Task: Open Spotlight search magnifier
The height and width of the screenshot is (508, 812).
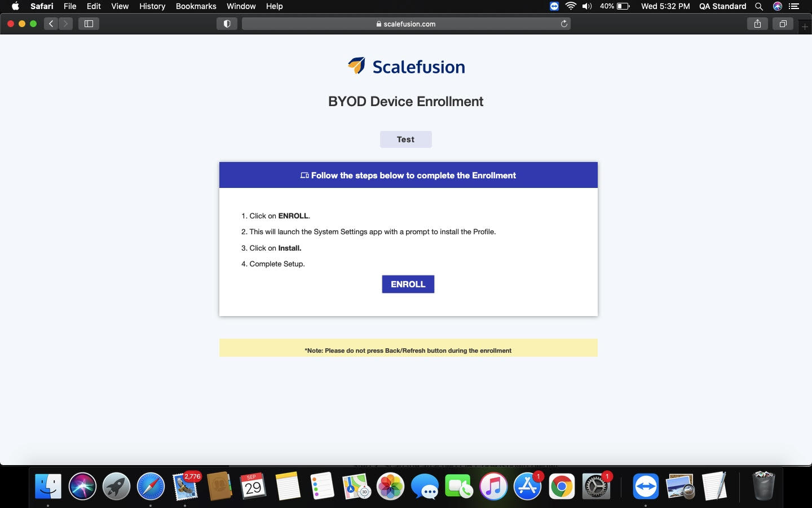Action: (x=759, y=6)
